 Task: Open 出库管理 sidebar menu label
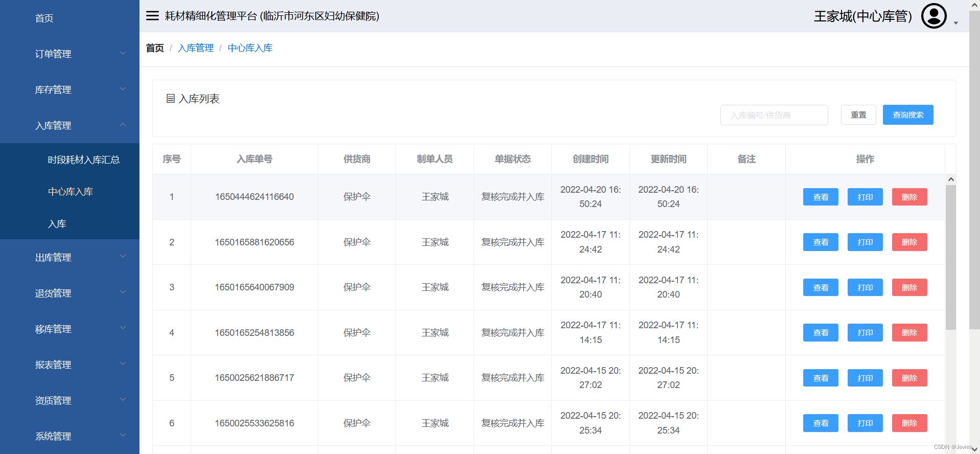point(53,258)
